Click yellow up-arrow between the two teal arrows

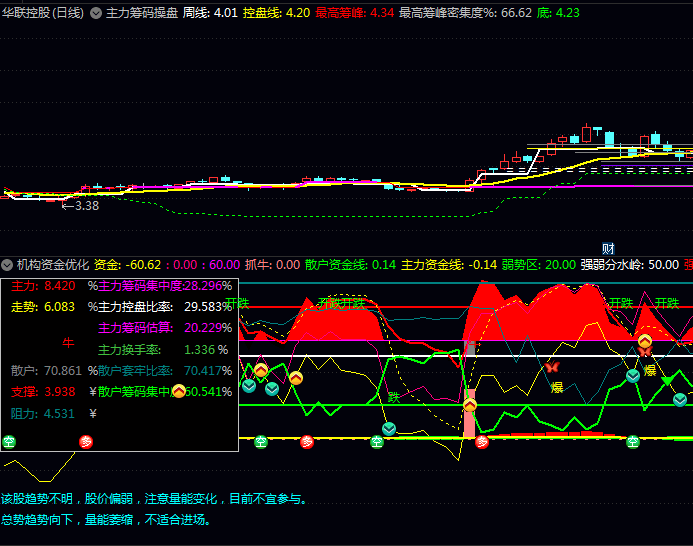tap(261, 370)
